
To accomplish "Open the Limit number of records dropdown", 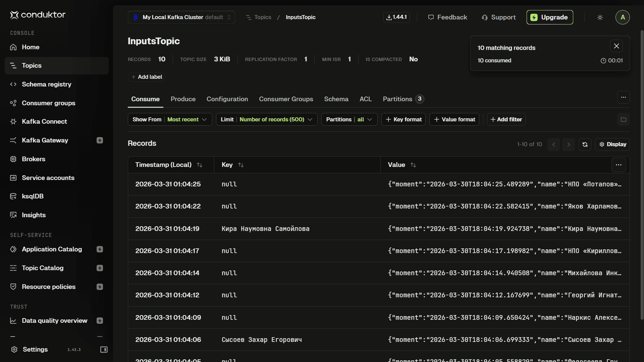I will [x=266, y=120].
